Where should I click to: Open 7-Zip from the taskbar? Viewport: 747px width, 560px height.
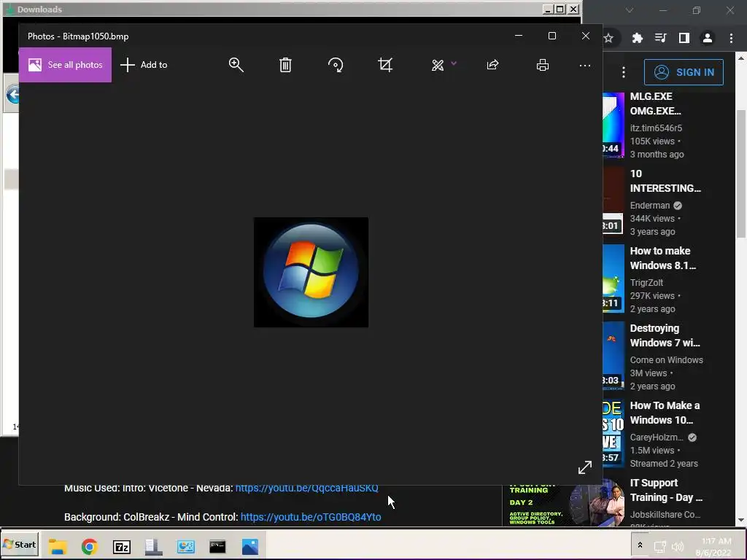(122, 547)
